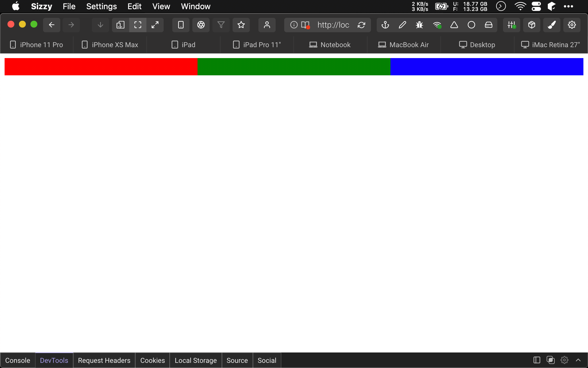This screenshot has height=368, width=588.
Task: Toggle the focus mode brackets icon
Action: [138, 25]
